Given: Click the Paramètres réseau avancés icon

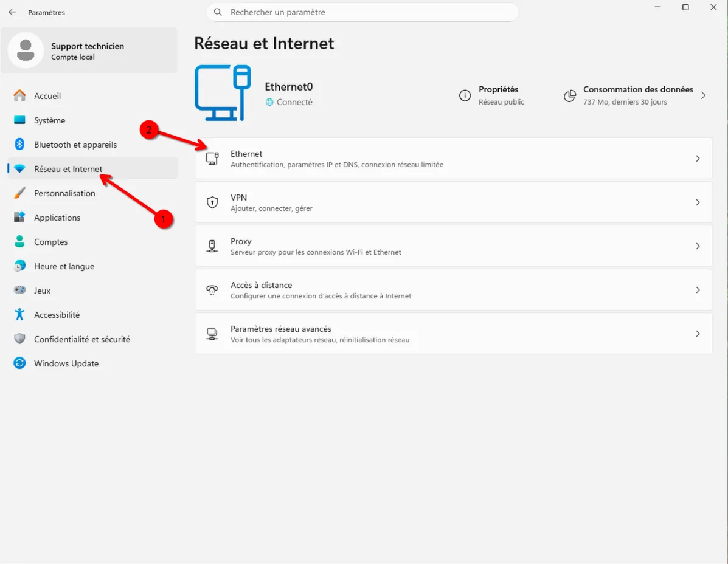Looking at the screenshot, I should click(x=212, y=334).
